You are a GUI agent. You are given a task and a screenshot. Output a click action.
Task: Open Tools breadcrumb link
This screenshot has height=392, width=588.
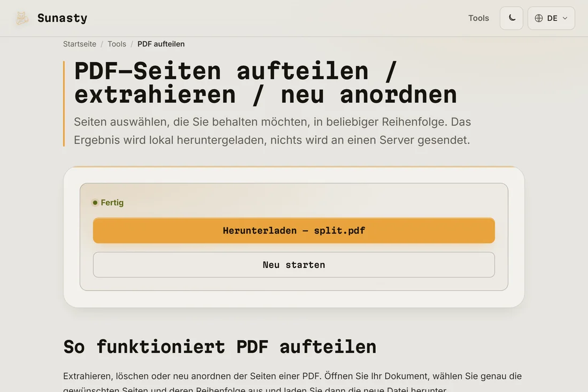point(117,44)
